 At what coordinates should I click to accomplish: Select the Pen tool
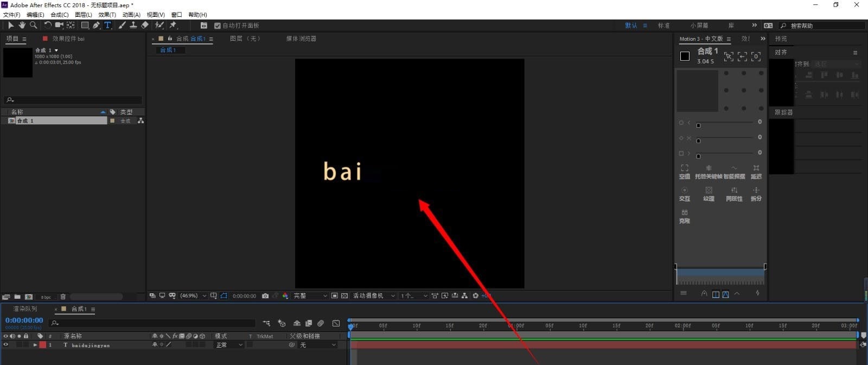pyautogui.click(x=96, y=25)
